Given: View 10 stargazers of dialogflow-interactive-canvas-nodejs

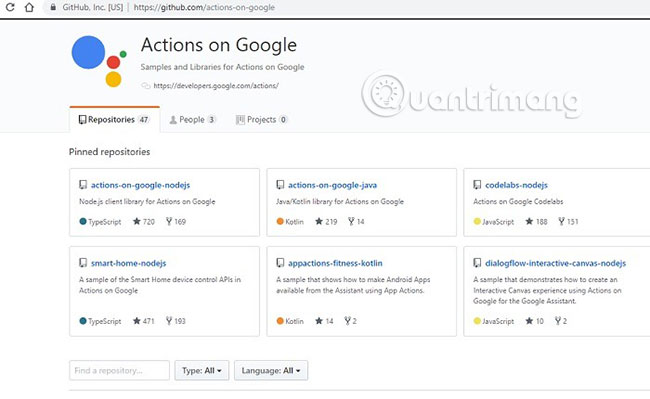Looking at the screenshot, I should pyautogui.click(x=534, y=321).
